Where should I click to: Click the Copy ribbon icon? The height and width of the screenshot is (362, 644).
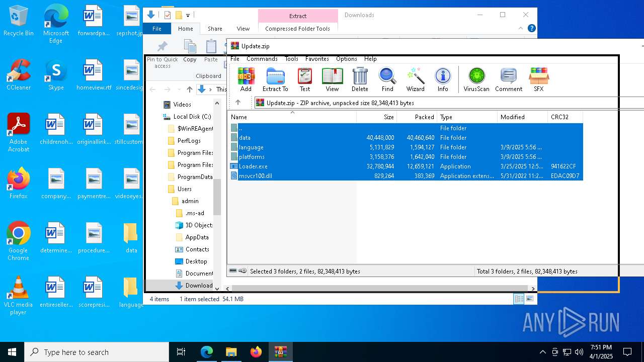point(190,51)
